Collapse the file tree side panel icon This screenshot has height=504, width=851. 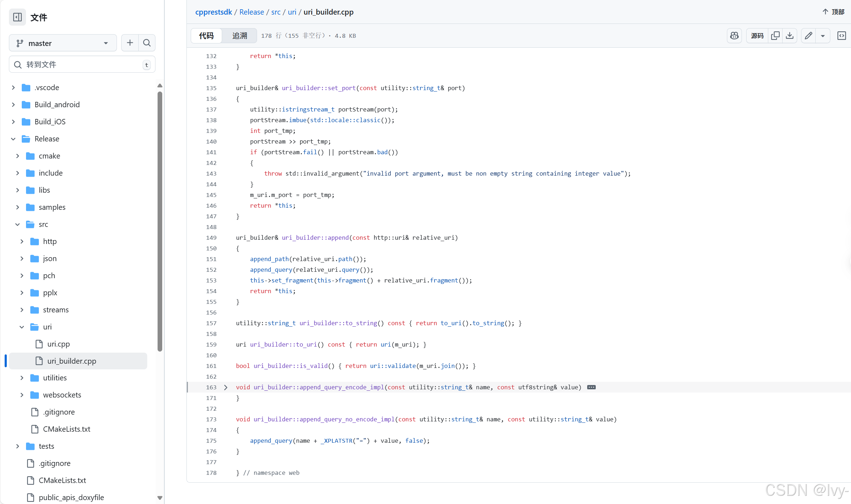[x=17, y=17]
